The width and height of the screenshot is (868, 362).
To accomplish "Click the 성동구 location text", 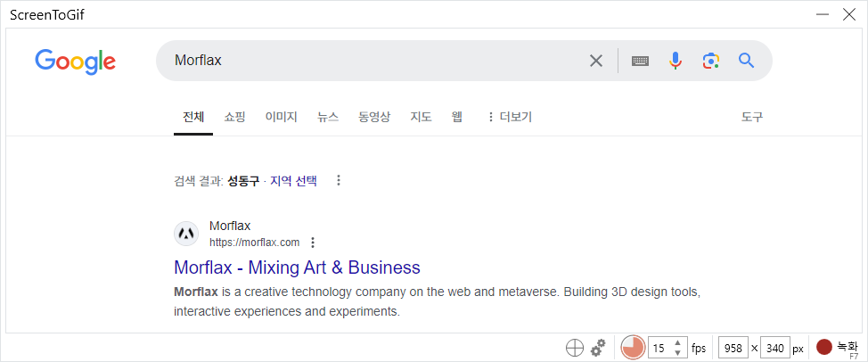I will click(x=243, y=181).
